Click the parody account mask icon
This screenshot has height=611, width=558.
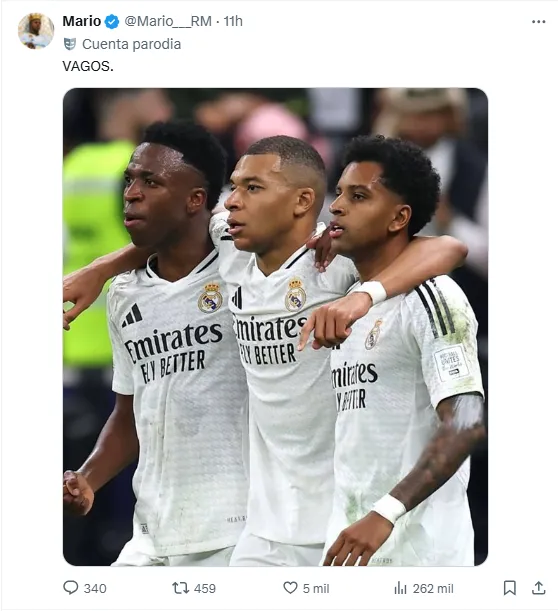tap(69, 44)
